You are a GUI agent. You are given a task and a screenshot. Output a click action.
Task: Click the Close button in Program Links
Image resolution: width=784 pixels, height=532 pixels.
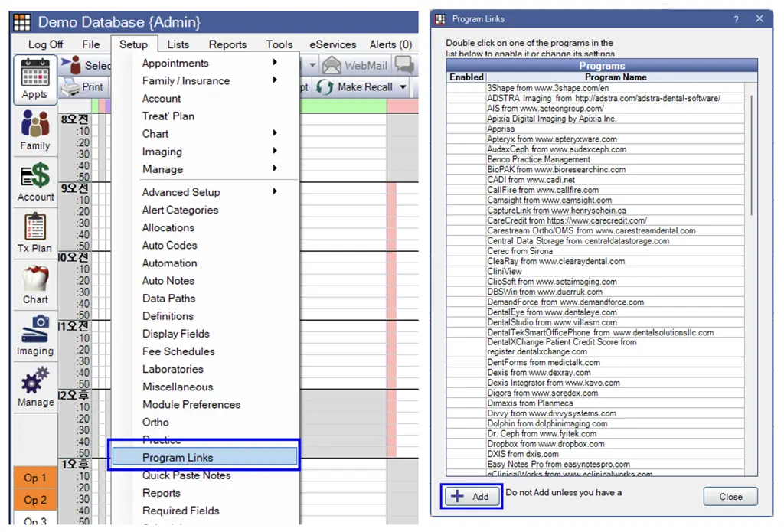[x=730, y=497]
